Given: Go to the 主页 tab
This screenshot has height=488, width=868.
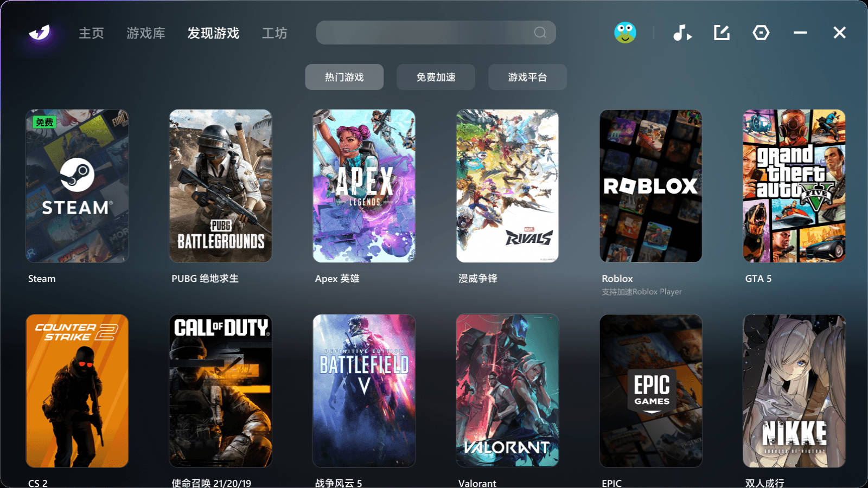Looking at the screenshot, I should coord(91,33).
